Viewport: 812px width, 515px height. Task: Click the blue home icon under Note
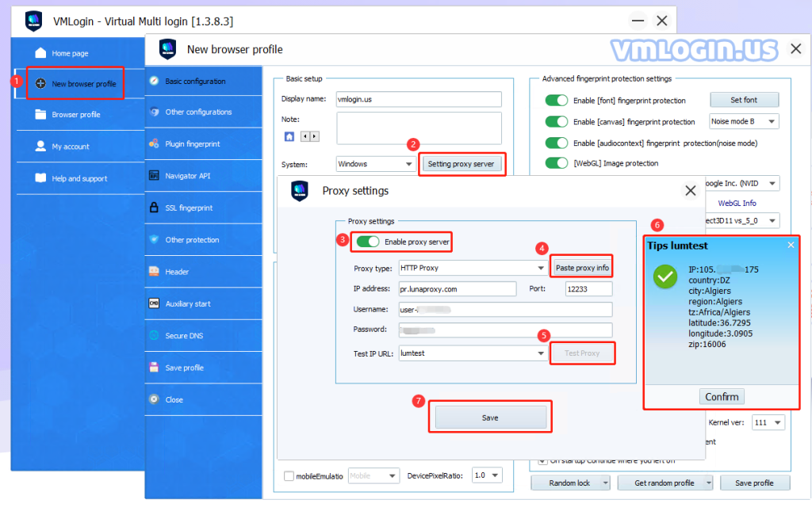(x=289, y=136)
